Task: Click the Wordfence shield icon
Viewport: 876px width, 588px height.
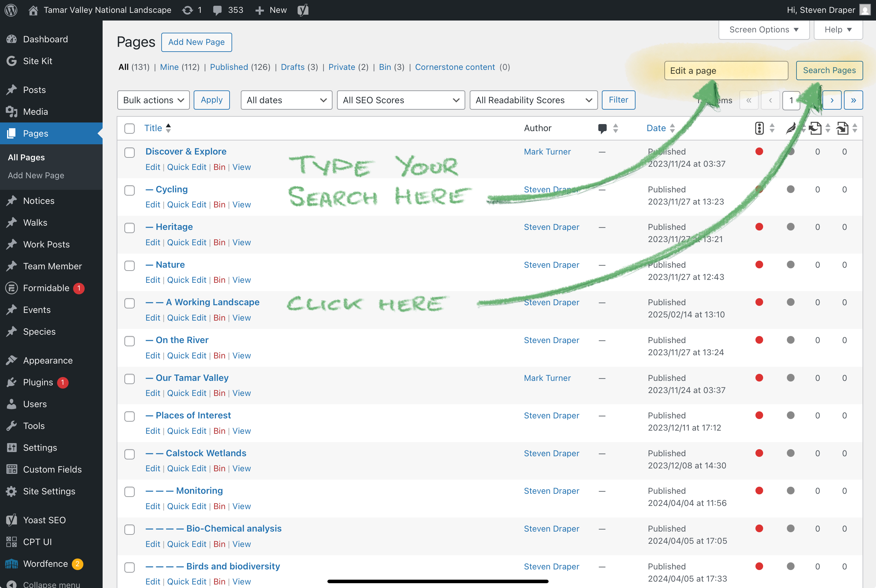Action: [12, 563]
